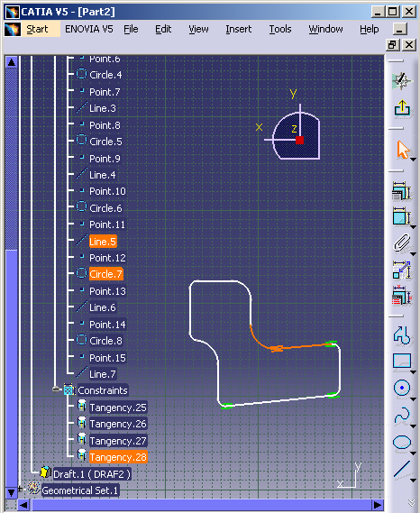The image size is (420, 513).
Task: Select the arrow Select tool
Action: (403, 150)
